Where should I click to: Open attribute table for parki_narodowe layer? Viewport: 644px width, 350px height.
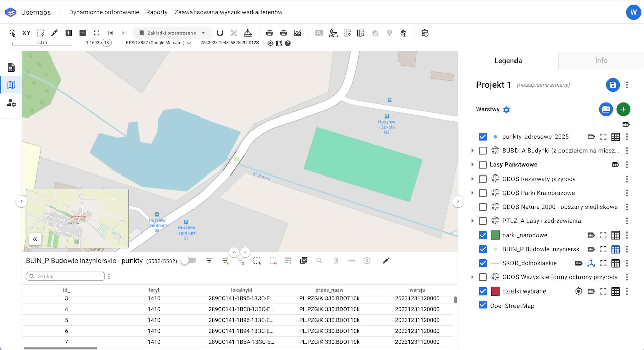click(x=615, y=235)
